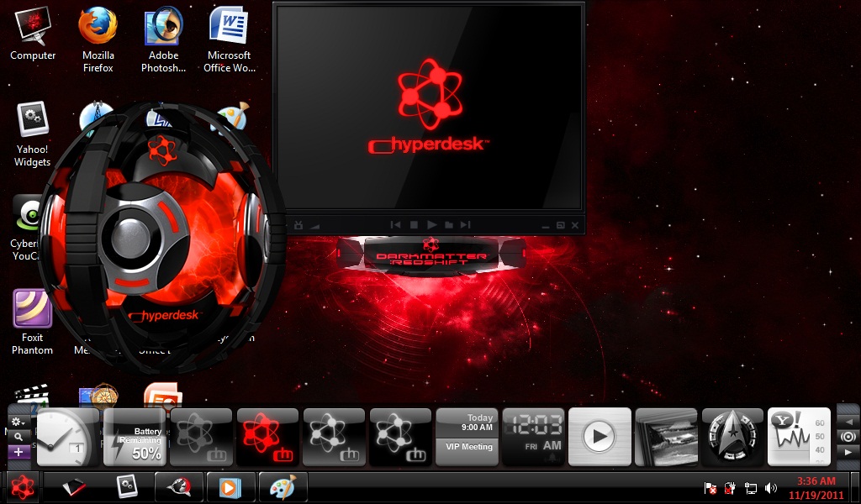Open the Start menu via red atom orb
The width and height of the screenshot is (861, 504).
(x=23, y=486)
